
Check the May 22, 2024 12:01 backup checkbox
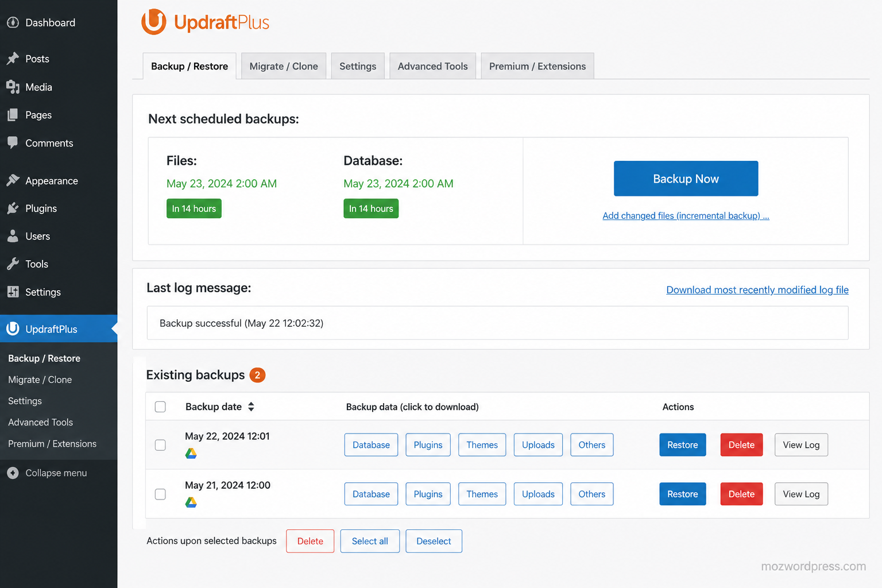pos(160,445)
